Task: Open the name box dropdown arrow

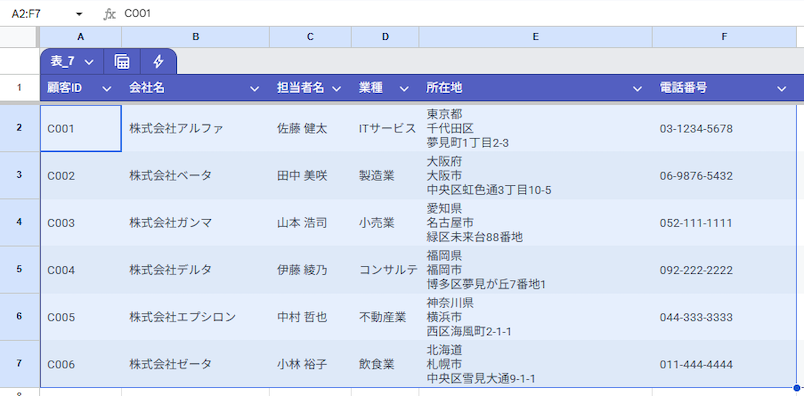Action: (79, 14)
